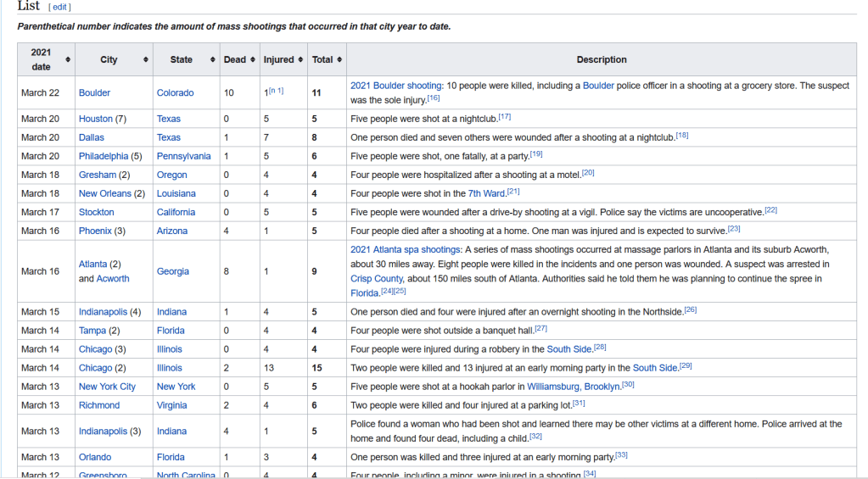Open citation 16 in Boulder description

[x=433, y=98]
